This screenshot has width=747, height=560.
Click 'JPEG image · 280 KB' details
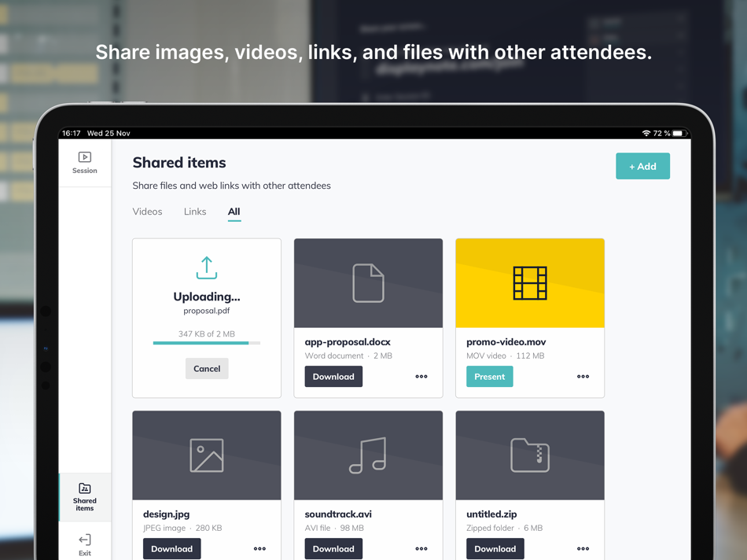tap(182, 528)
